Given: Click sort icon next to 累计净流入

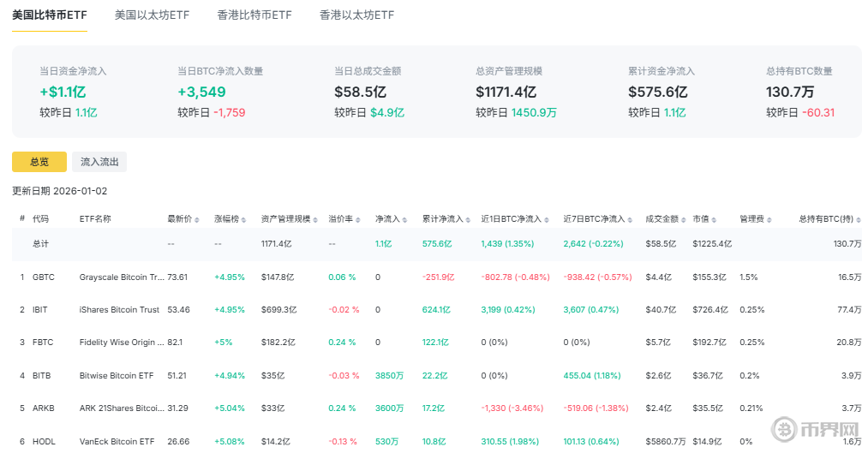Looking at the screenshot, I should pyautogui.click(x=467, y=219).
